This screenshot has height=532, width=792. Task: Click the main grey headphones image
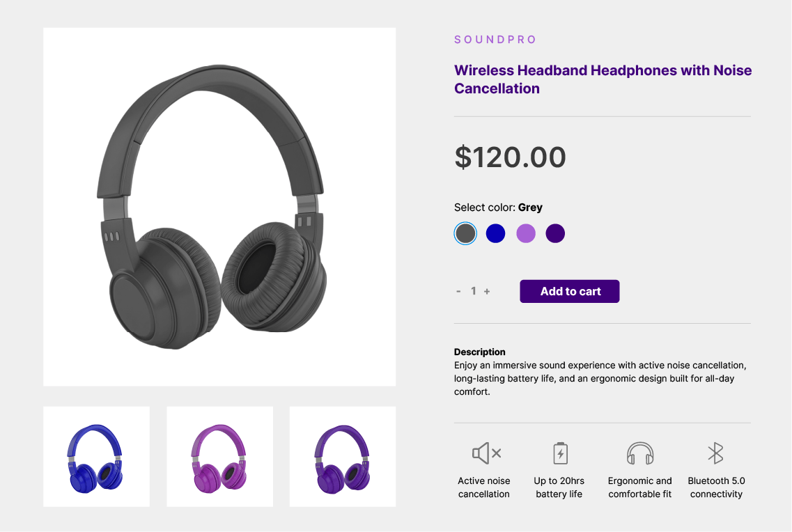(x=219, y=207)
